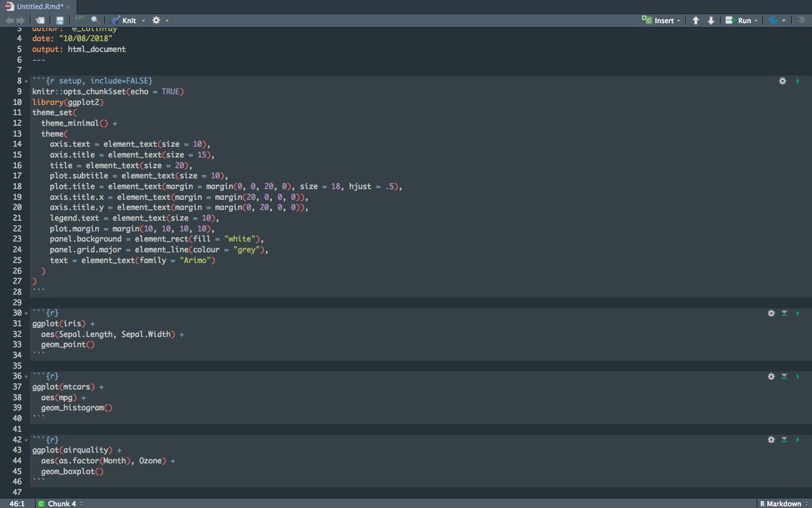This screenshot has width=812, height=508.
Task: Click line number 20 in gutter
Action: (17, 208)
